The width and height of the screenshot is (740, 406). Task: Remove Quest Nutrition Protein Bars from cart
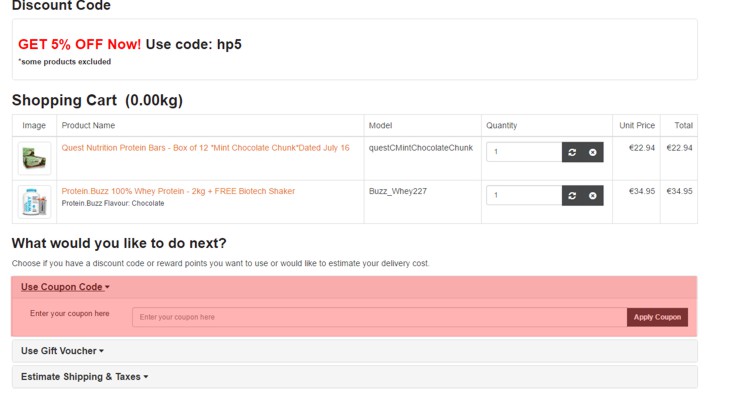click(593, 152)
